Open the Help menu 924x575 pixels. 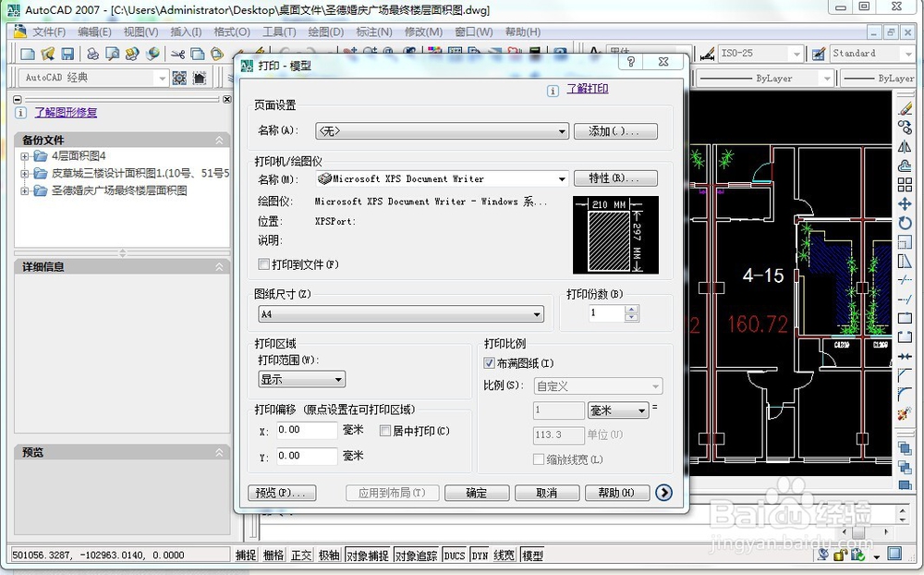coord(523,31)
